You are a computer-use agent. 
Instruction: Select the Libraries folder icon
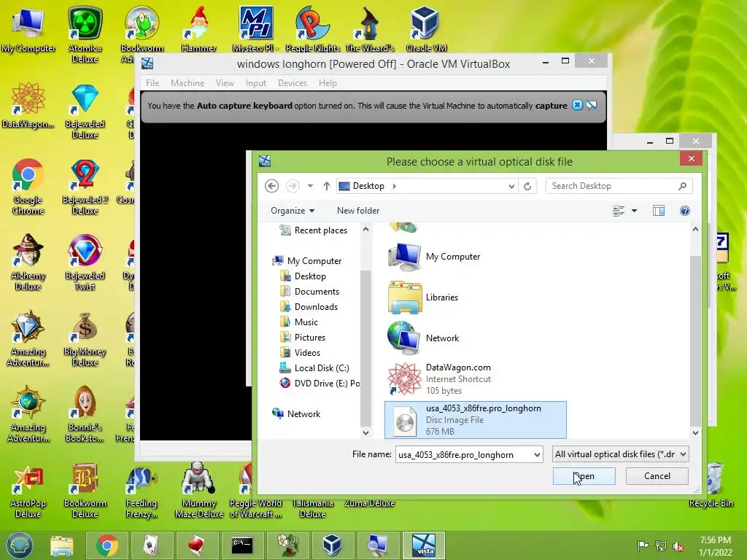404,297
